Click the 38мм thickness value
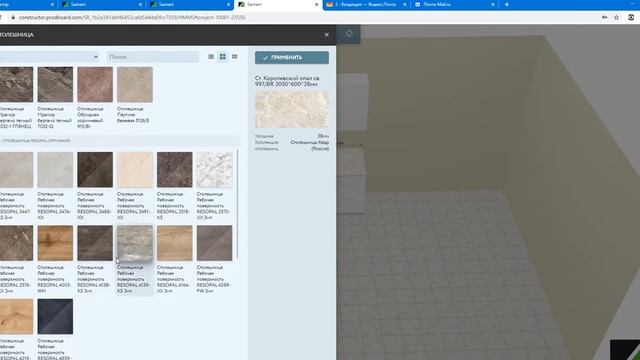The height and width of the screenshot is (360, 640). tap(323, 136)
